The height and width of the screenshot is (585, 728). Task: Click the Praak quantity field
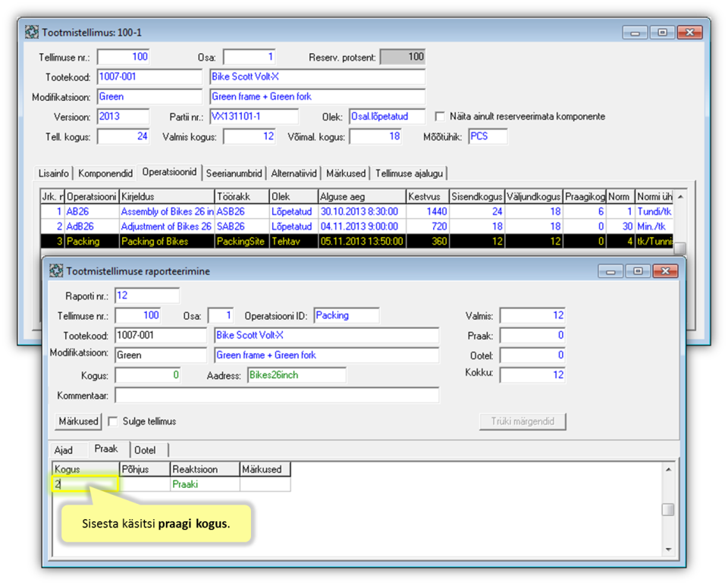coord(532,336)
